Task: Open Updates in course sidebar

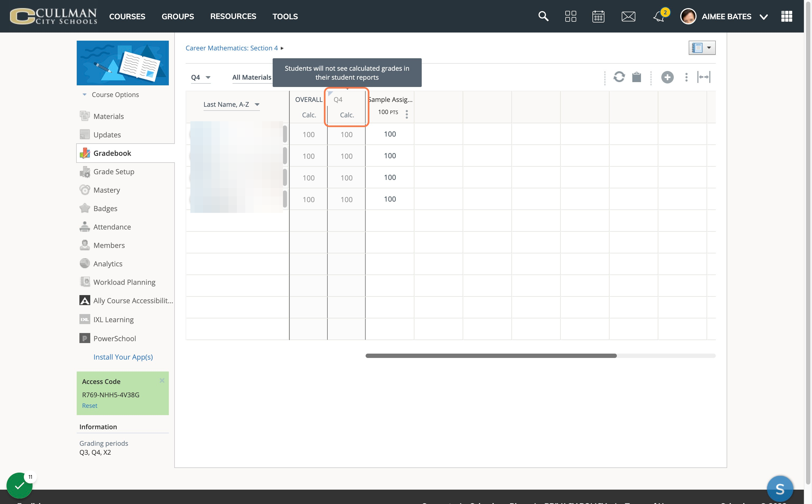Action: 107,134
